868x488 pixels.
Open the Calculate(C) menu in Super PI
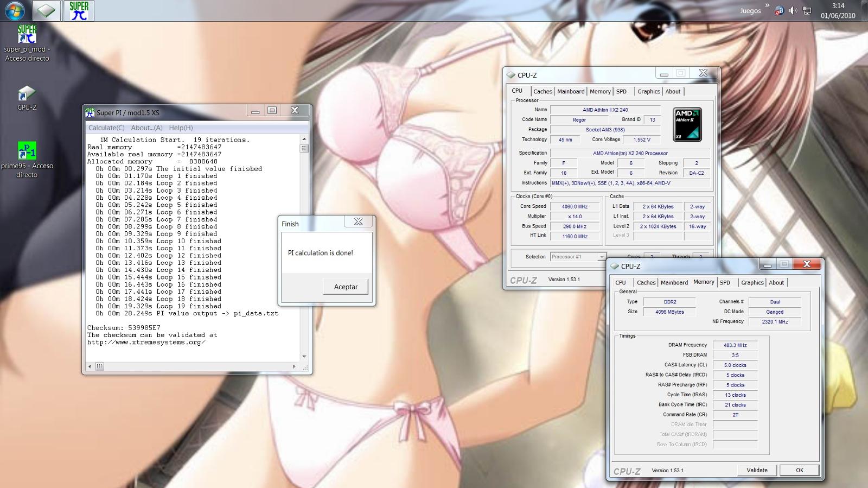(106, 128)
